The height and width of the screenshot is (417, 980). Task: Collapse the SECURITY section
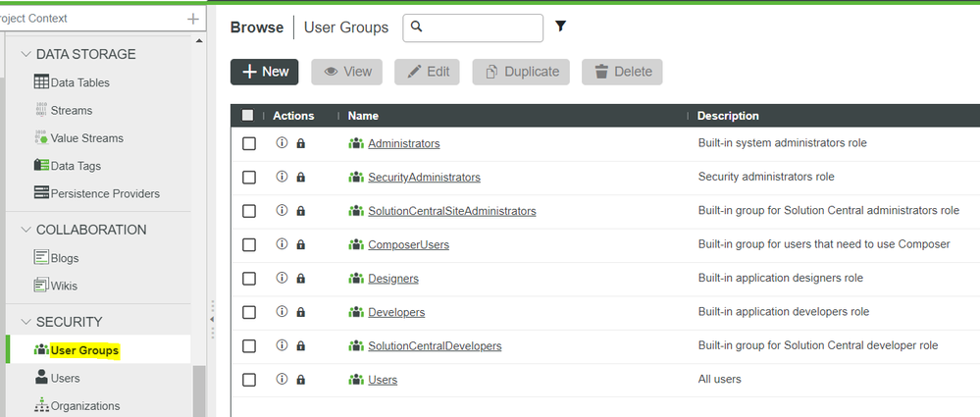point(25,322)
